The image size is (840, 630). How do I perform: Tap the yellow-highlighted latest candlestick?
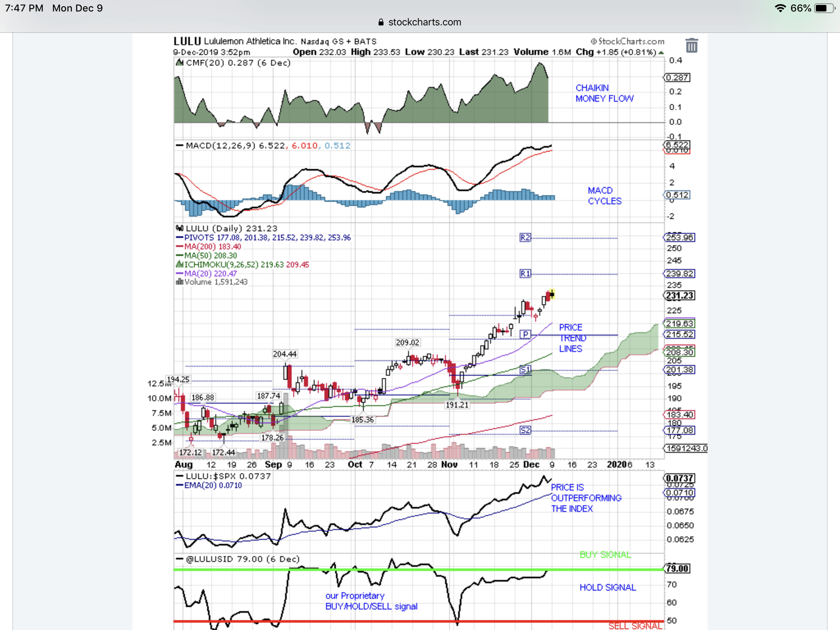pyautogui.click(x=552, y=294)
